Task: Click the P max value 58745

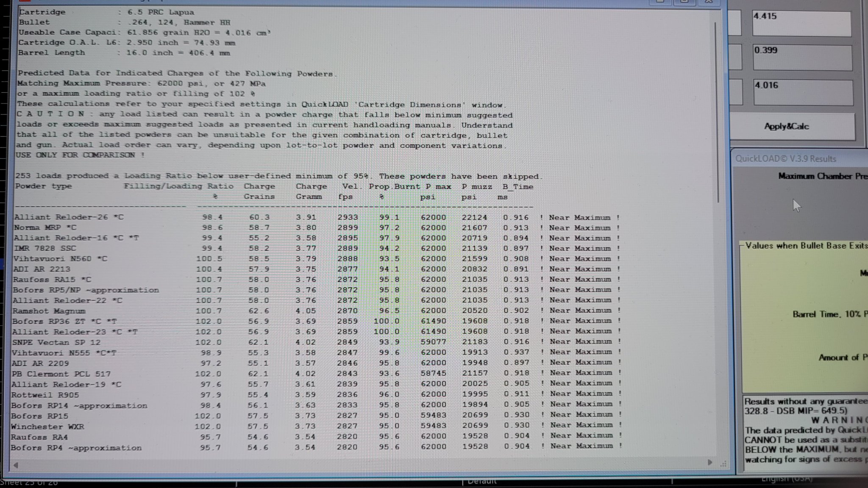Action: pyautogui.click(x=434, y=373)
